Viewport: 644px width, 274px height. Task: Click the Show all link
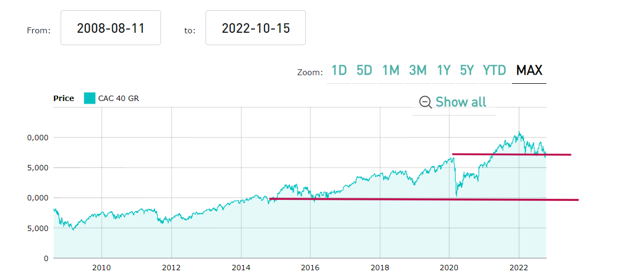460,102
